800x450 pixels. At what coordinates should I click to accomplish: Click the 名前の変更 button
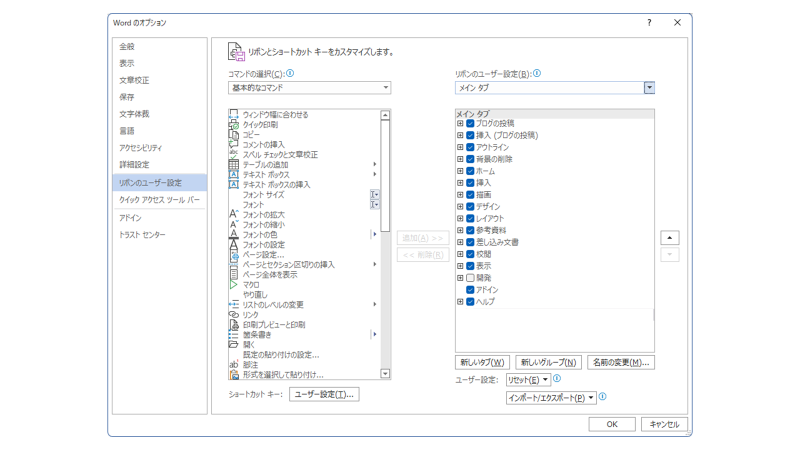pos(621,362)
